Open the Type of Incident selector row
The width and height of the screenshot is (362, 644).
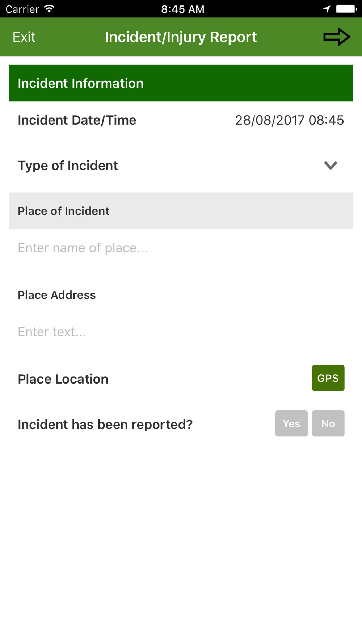(x=181, y=166)
